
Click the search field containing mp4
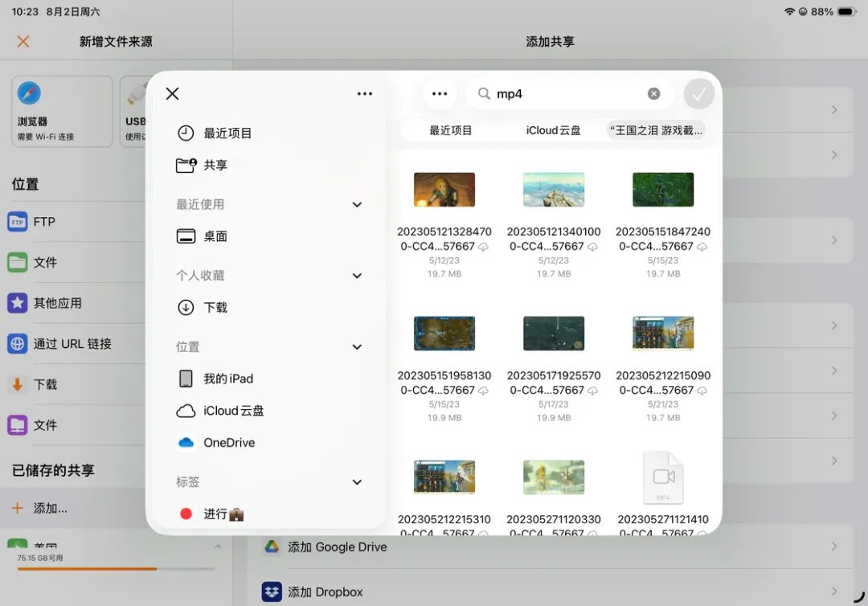(x=570, y=93)
